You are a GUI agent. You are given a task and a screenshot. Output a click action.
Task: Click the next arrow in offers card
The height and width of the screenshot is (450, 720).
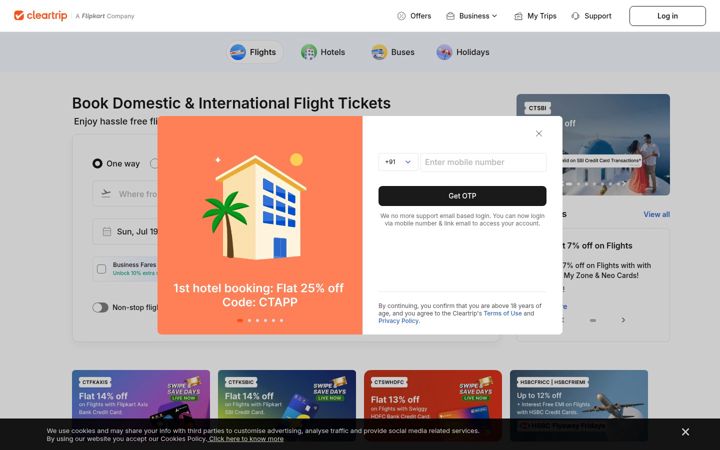(623, 320)
